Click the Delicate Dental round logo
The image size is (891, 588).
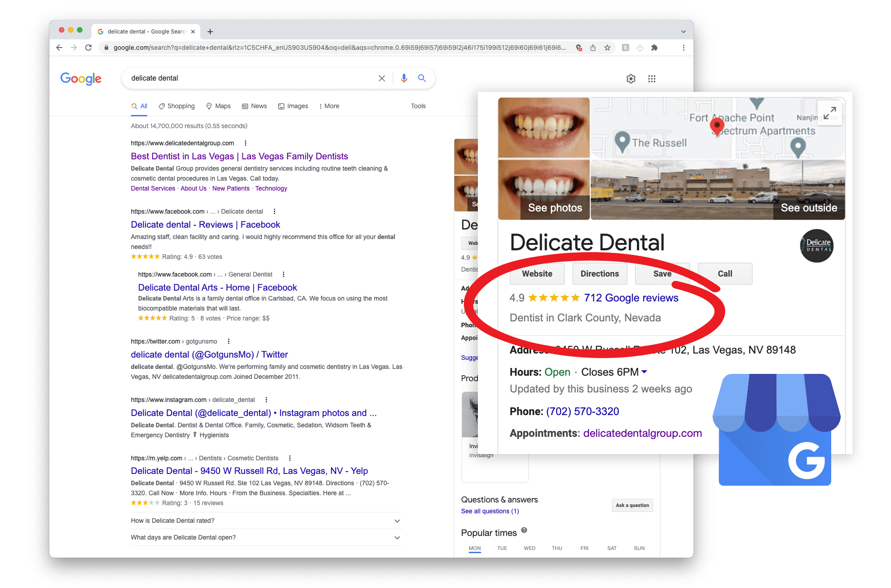(817, 246)
